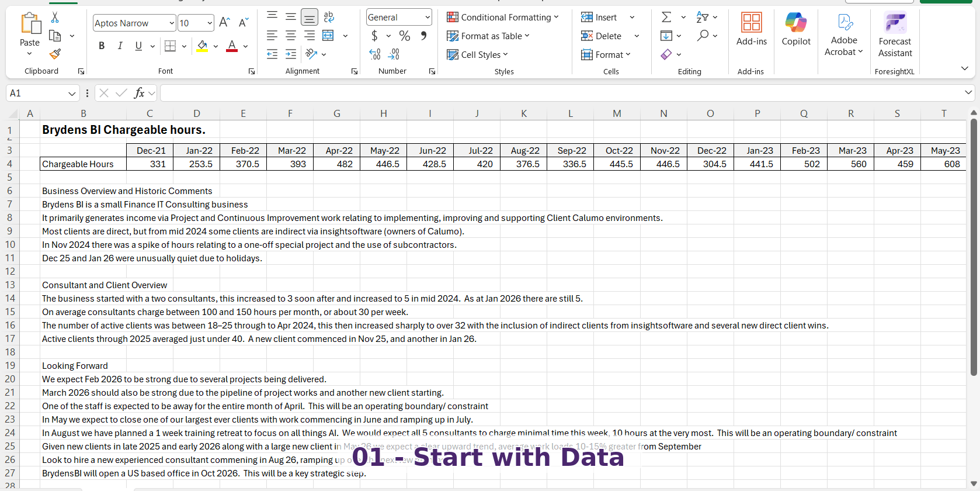
Task: Click the Paste clipboard icon
Action: click(30, 23)
